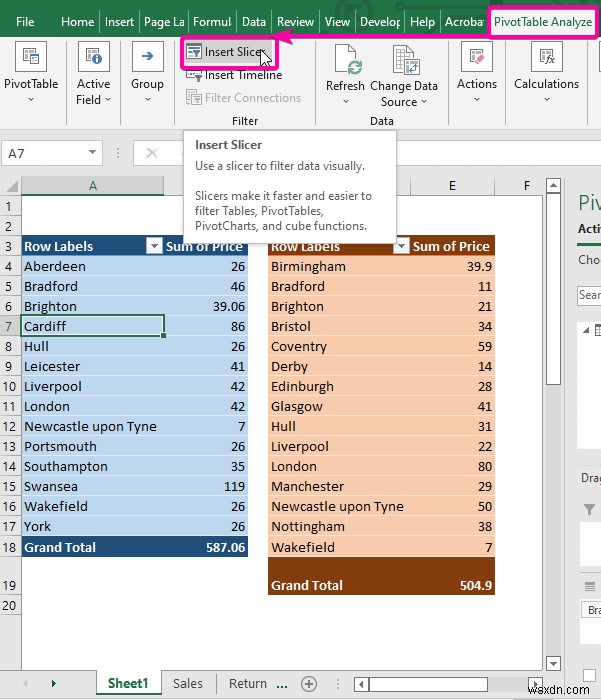Select column E header
Image resolution: width=601 pixels, height=700 pixels.
click(452, 185)
